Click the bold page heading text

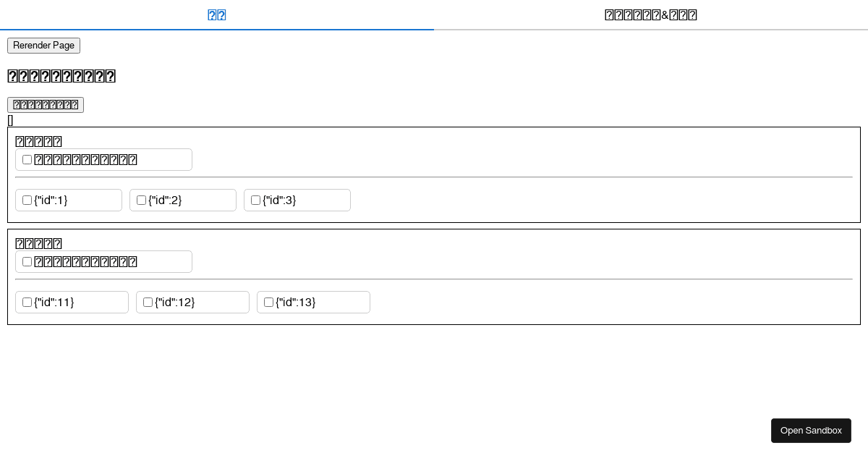[x=61, y=76]
